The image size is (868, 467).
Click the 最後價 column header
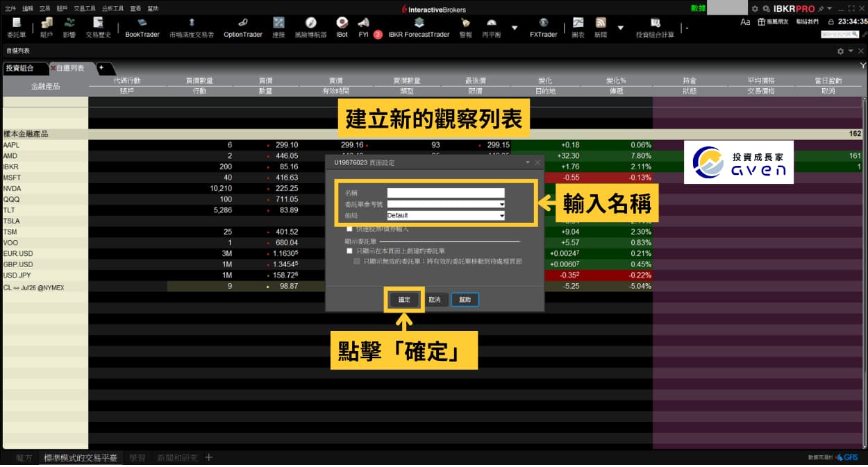pos(475,80)
